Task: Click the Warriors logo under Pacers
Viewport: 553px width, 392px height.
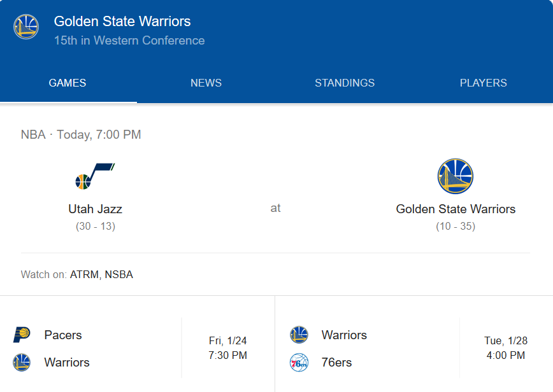Action: coord(22,362)
